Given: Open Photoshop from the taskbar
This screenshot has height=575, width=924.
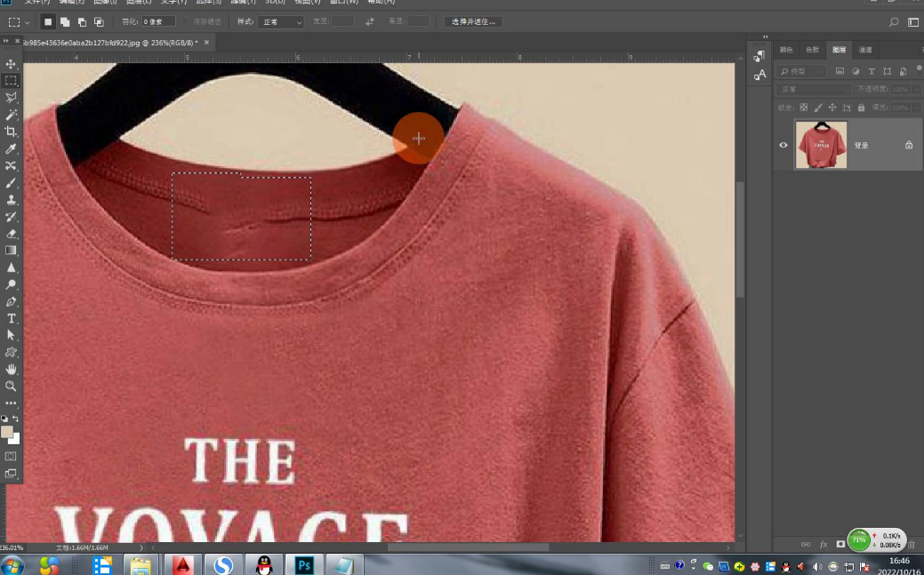Looking at the screenshot, I should tap(304, 565).
